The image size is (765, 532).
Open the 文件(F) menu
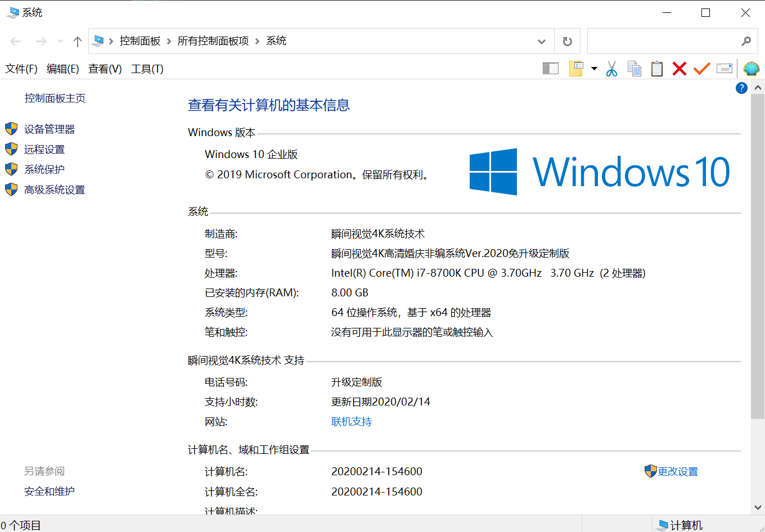pyautogui.click(x=21, y=69)
